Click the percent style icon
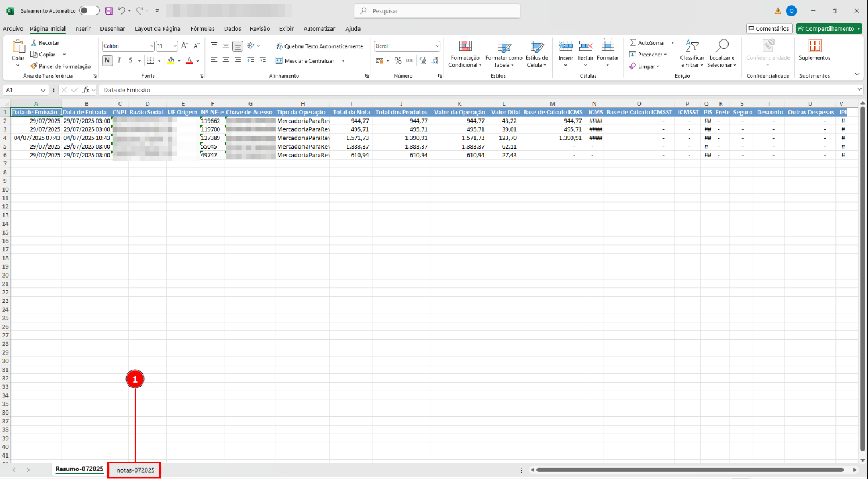The image size is (868, 479). click(398, 61)
